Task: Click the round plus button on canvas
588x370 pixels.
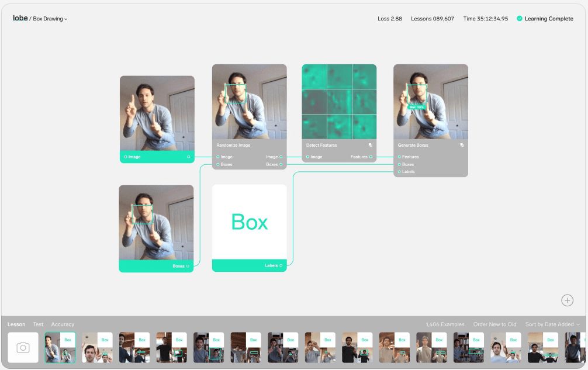Action: 567,300
